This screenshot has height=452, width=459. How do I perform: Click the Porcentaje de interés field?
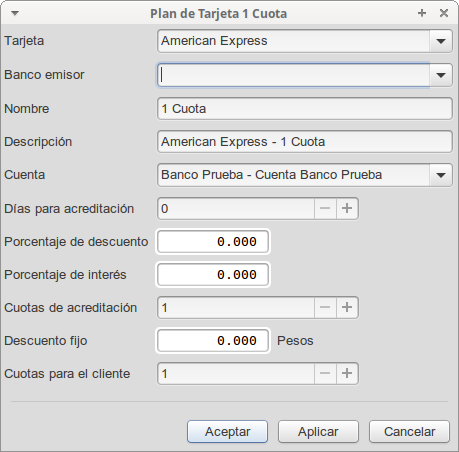(213, 275)
